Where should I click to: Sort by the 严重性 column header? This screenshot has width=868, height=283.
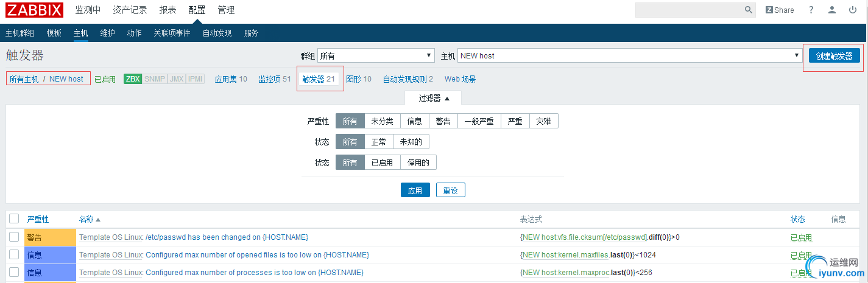pos(38,219)
